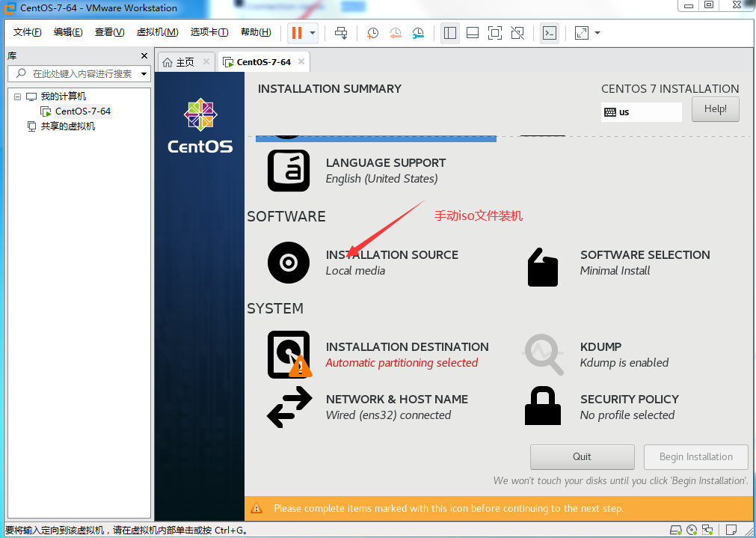This screenshot has height=538, width=756.
Task: Open NETWORK & HOST NAME settings
Action: tap(396, 399)
